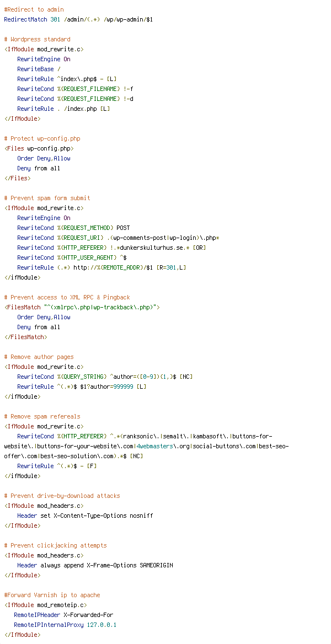The image size is (331, 644).
Task: Click '# Remove author pages' comment
Action: [x=39, y=357]
